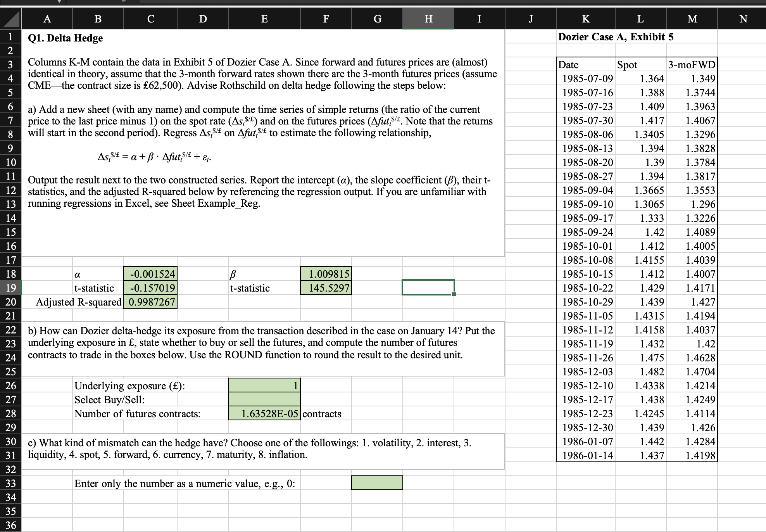The image size is (766, 532).
Task: Click the beta value cell 1.009815
Action: [x=326, y=274]
